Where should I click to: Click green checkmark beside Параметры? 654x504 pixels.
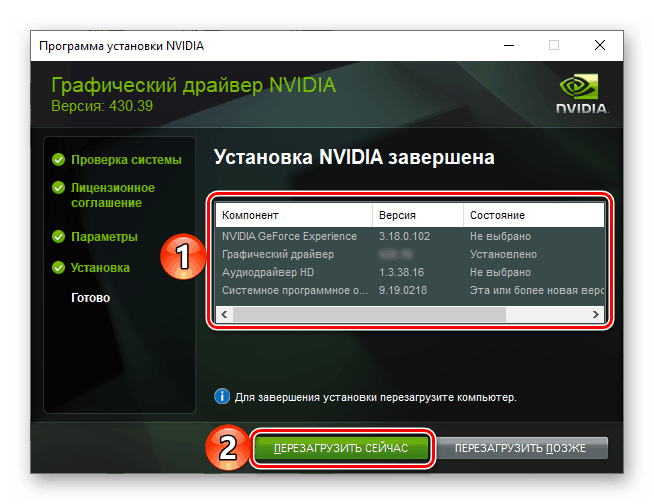pos(58,237)
